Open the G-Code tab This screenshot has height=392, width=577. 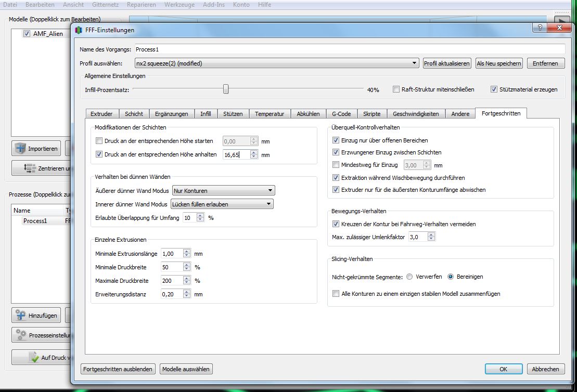click(341, 114)
